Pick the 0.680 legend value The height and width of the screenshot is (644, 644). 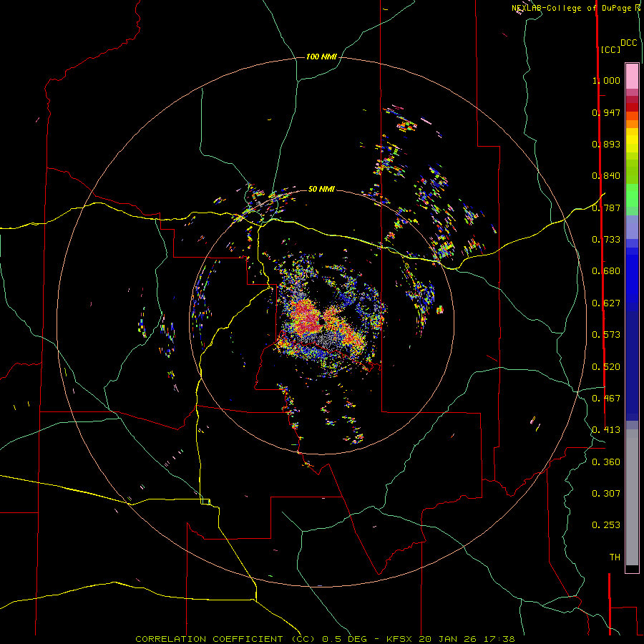606,271
